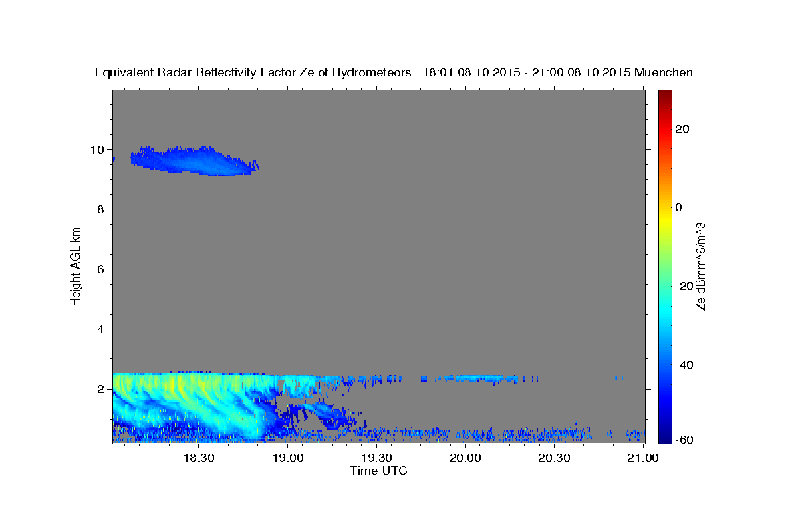
Task: Click the '20:30' time tick label
Action: (554, 458)
